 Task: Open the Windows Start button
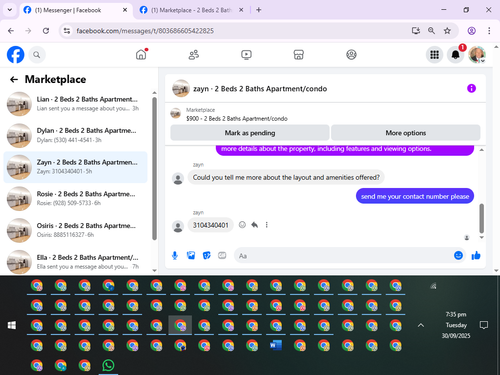click(x=12, y=325)
